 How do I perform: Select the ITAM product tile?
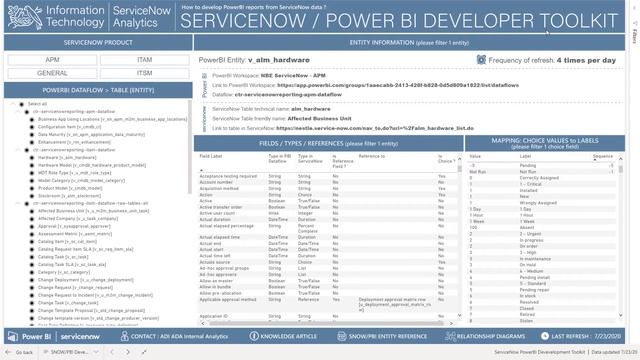(x=144, y=60)
